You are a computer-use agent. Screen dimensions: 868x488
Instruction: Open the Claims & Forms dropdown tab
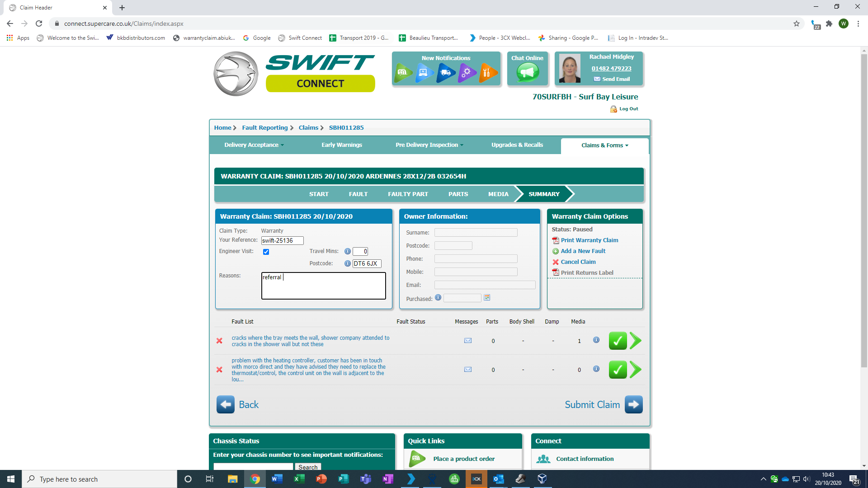604,145
